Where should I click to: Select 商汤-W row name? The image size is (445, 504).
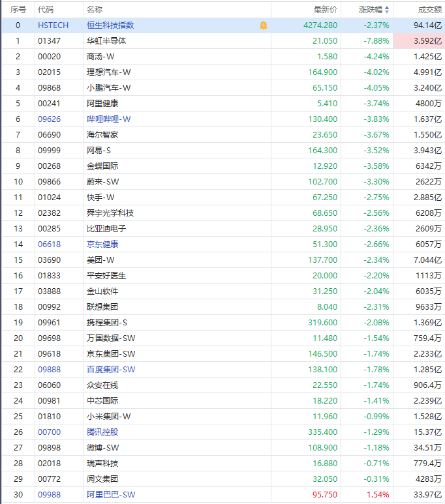coord(100,57)
